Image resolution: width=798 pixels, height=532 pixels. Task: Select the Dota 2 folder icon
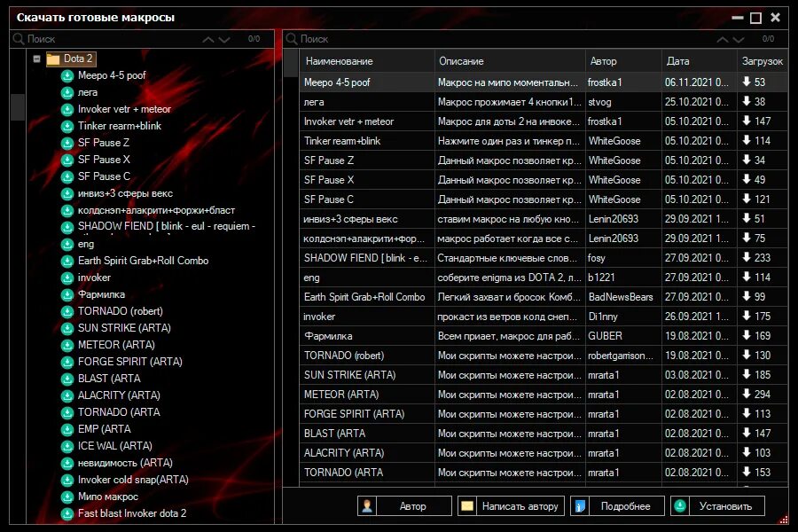click(53, 59)
